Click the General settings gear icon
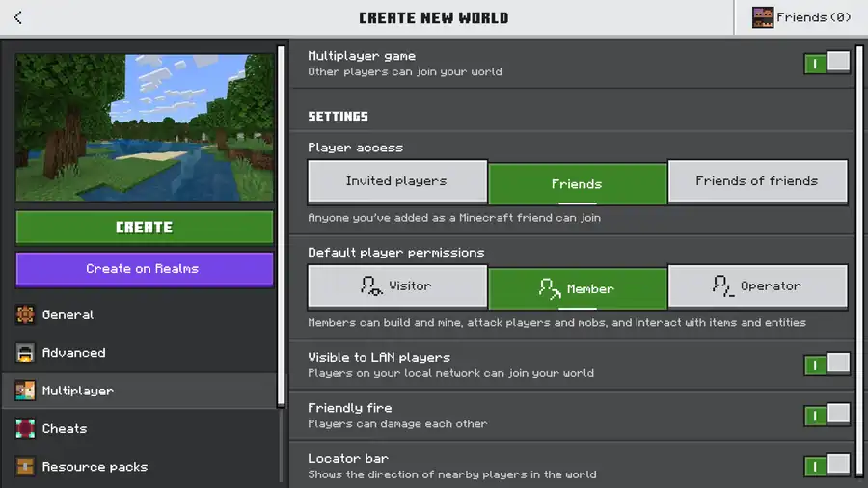 click(25, 314)
